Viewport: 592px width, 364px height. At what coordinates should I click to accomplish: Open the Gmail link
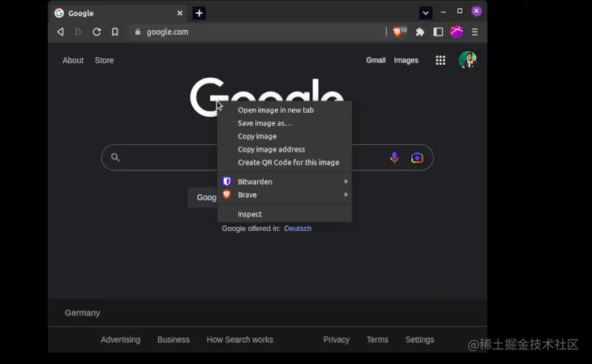(375, 61)
